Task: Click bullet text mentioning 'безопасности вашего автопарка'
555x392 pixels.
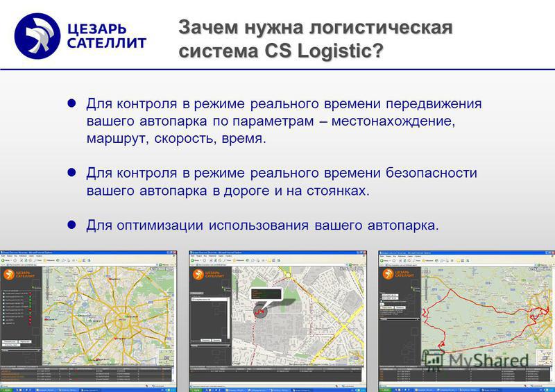Action: coord(282,182)
